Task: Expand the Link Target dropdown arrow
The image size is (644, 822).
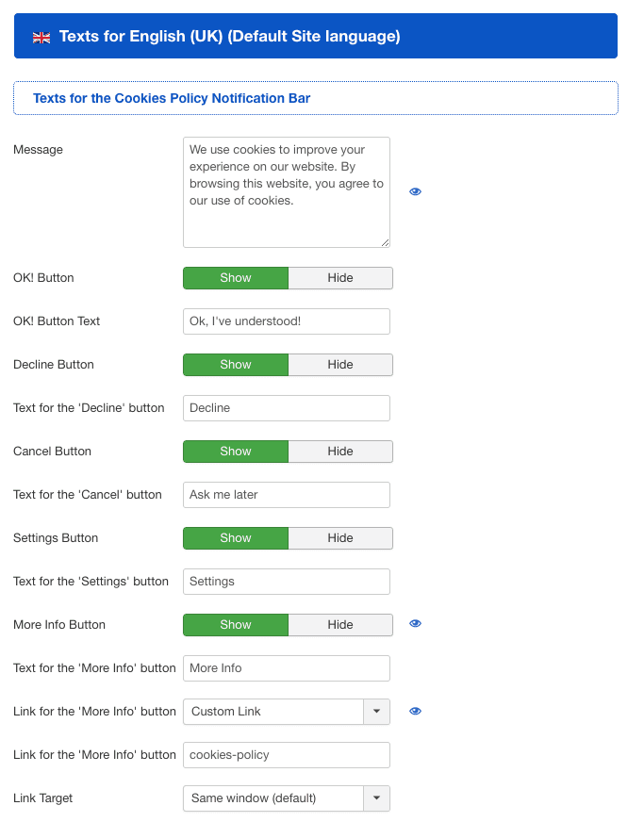Action: pyautogui.click(x=376, y=798)
